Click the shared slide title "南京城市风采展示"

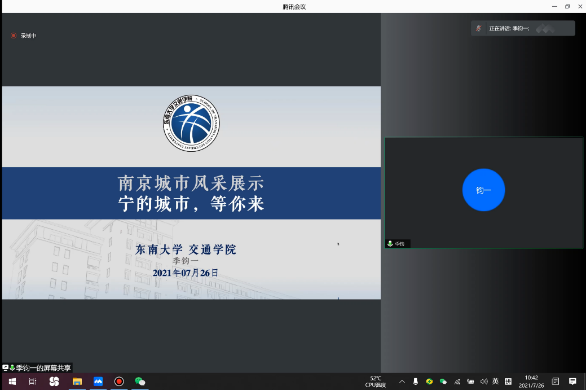(191, 183)
